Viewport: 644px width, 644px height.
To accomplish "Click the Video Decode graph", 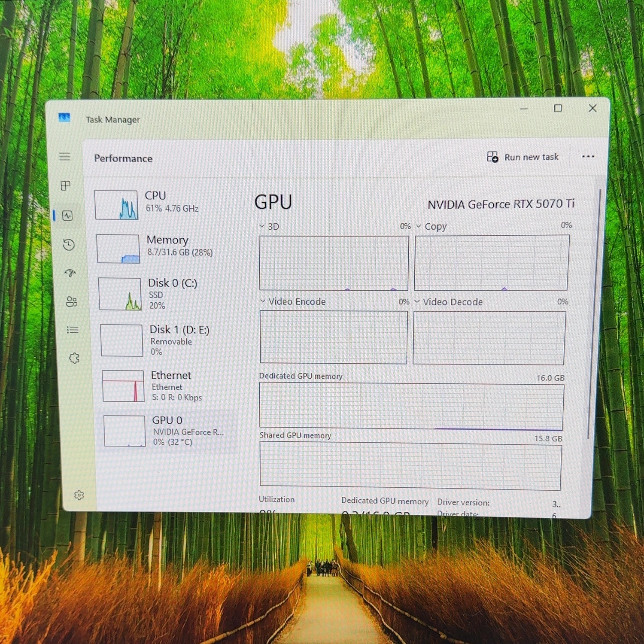I will 489,338.
